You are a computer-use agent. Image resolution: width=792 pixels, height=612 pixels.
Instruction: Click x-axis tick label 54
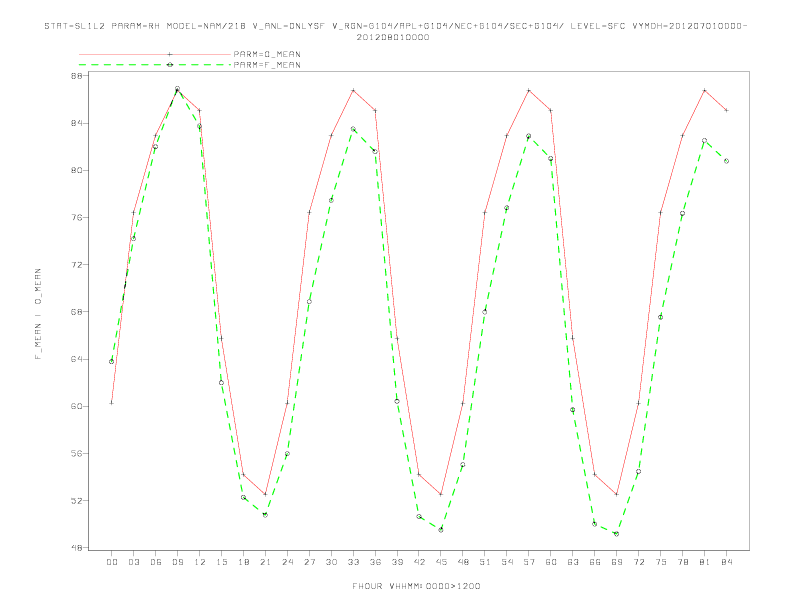[x=507, y=562]
